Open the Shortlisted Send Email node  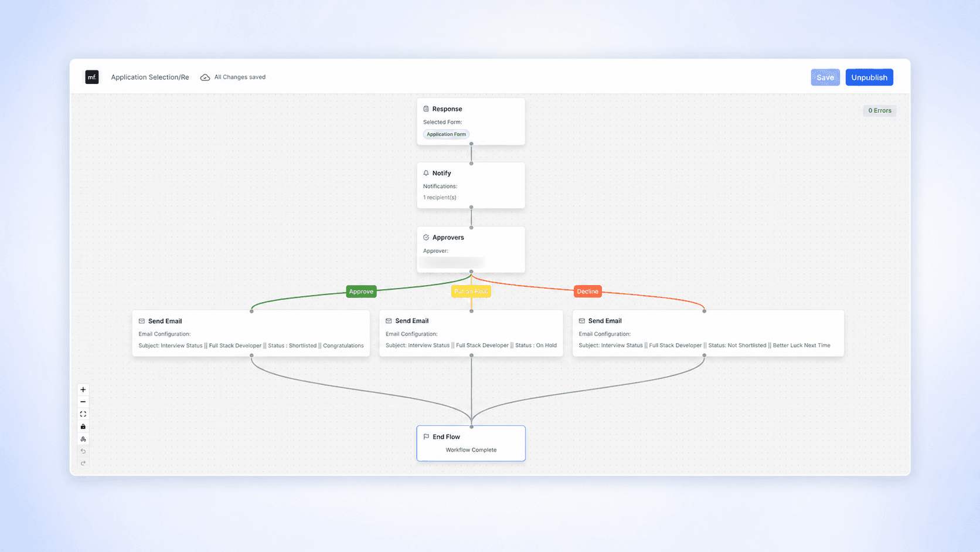(251, 333)
